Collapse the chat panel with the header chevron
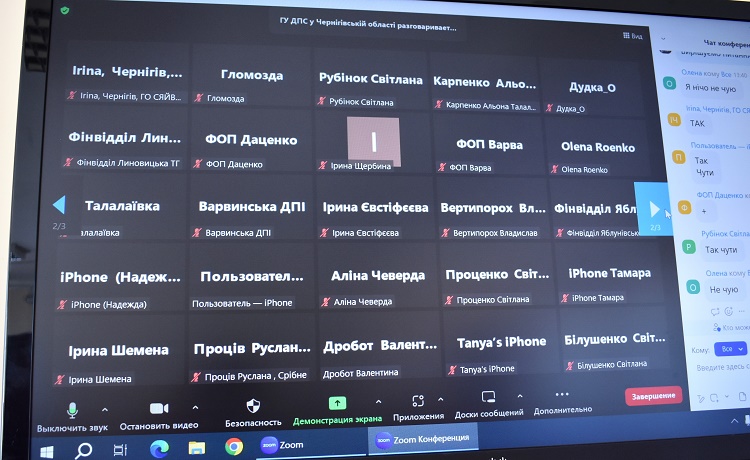The height and width of the screenshot is (460, 750). [x=663, y=38]
